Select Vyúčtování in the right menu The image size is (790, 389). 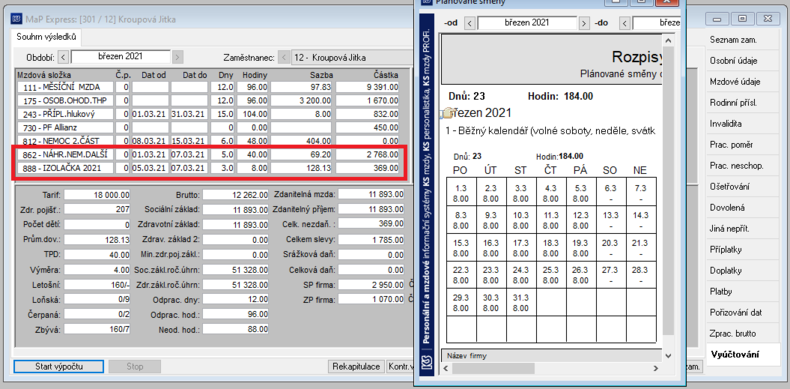pos(743,354)
